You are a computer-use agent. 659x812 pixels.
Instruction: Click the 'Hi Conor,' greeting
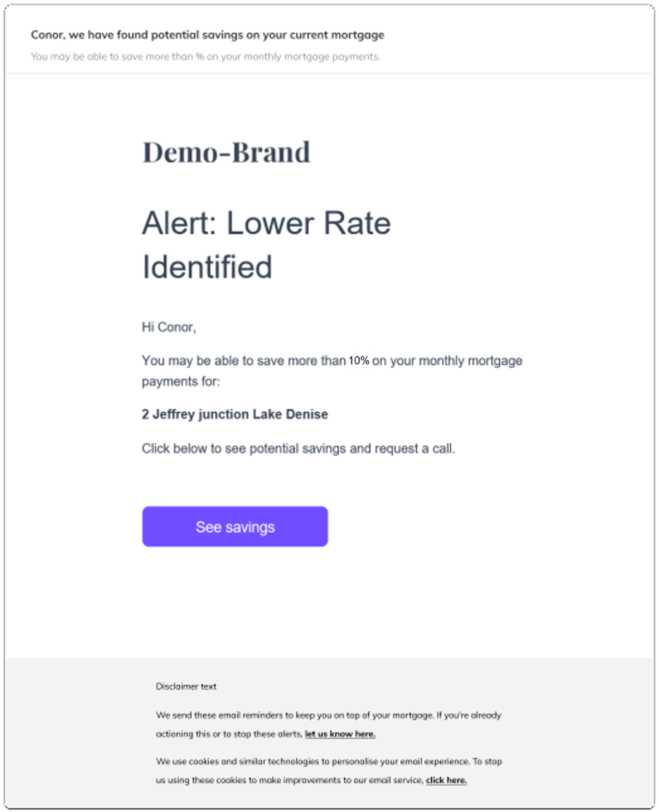pos(169,327)
